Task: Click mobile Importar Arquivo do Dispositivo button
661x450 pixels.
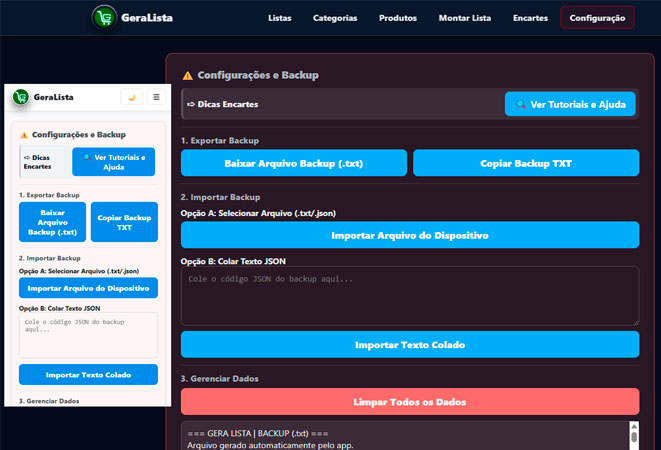Action: 89,288
